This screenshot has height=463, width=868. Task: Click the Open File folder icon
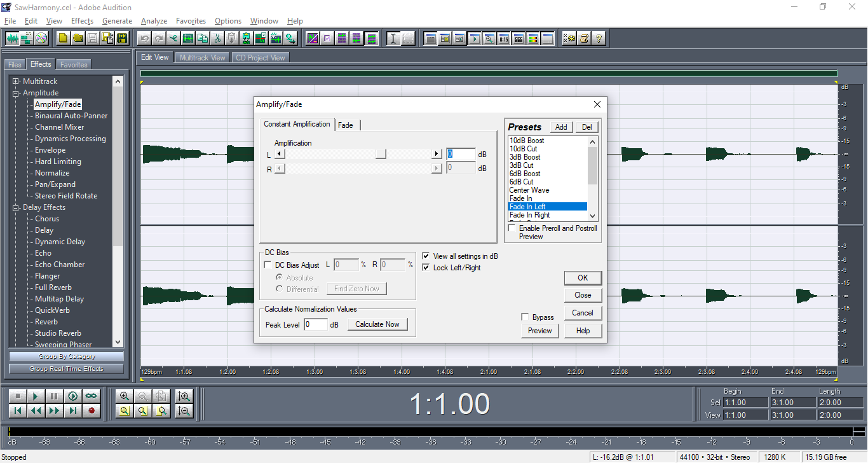(x=78, y=38)
